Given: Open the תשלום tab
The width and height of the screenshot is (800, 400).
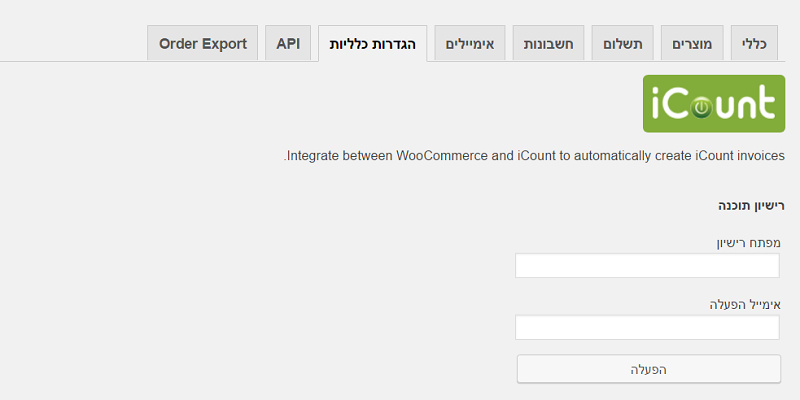Looking at the screenshot, I should [x=622, y=43].
